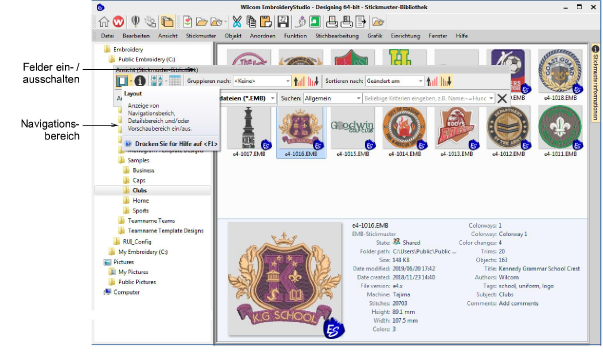
Task: Create new design with flower page icon
Action: pos(187,22)
